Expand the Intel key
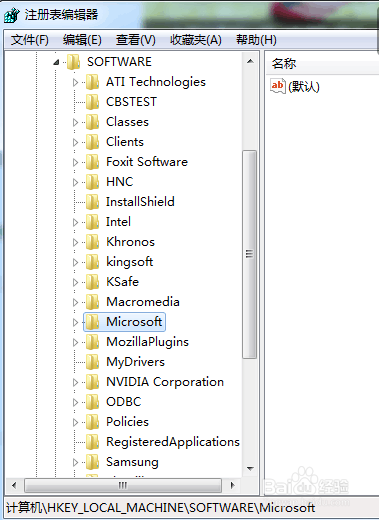The width and height of the screenshot is (379, 520). [x=75, y=222]
